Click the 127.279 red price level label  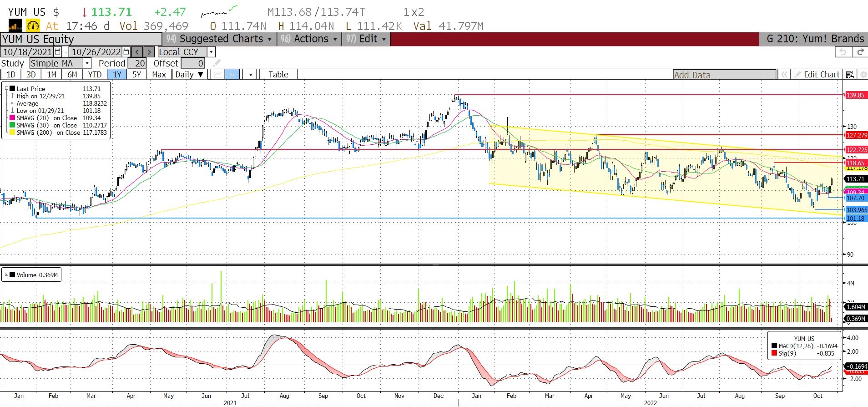[856, 135]
